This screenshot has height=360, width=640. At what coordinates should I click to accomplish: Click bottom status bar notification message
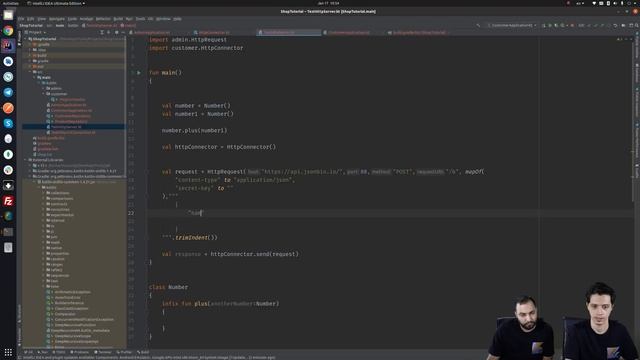click(x=149, y=358)
